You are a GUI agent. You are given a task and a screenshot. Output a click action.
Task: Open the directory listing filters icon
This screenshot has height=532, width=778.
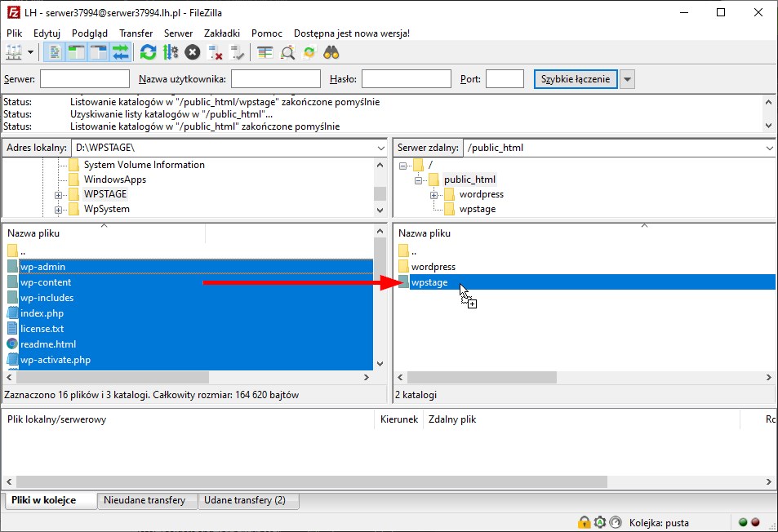pyautogui.click(x=265, y=52)
